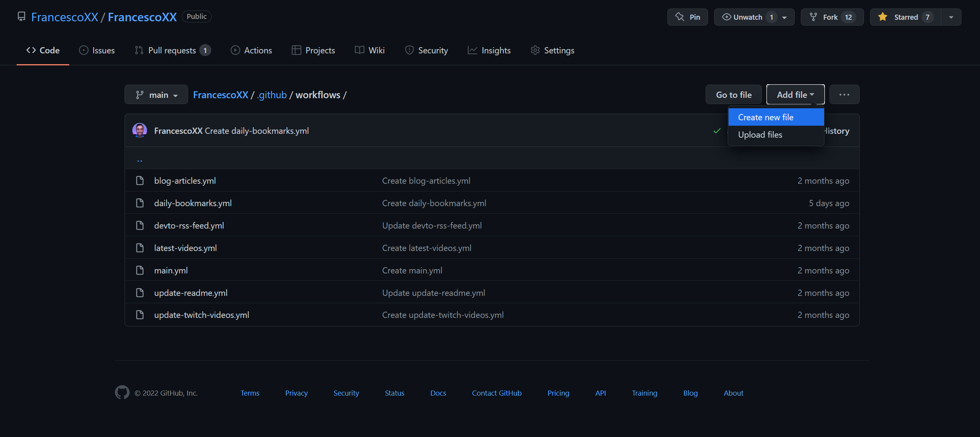Open the three-dots more options button
Image resolution: width=980 pixels, height=437 pixels.
(844, 94)
